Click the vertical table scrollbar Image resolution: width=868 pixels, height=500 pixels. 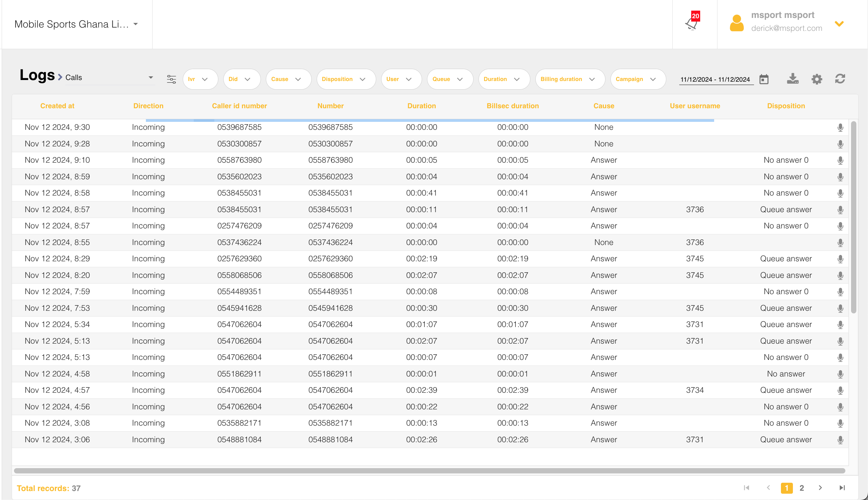tap(853, 217)
